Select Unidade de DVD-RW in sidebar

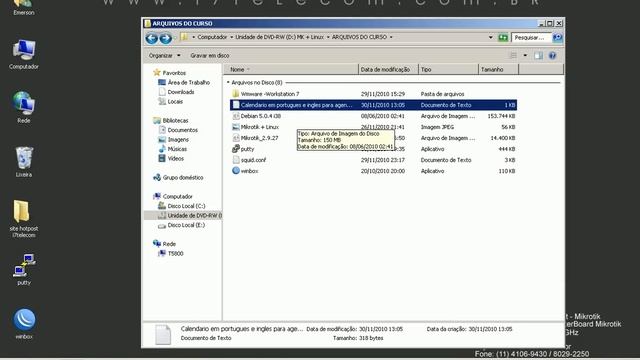click(183, 216)
